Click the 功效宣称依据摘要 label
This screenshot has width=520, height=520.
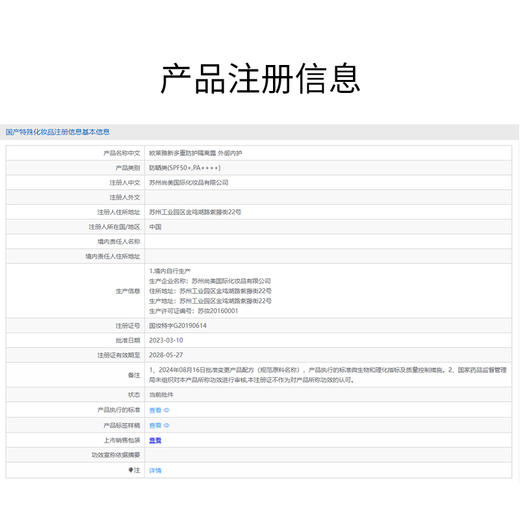pos(116,455)
